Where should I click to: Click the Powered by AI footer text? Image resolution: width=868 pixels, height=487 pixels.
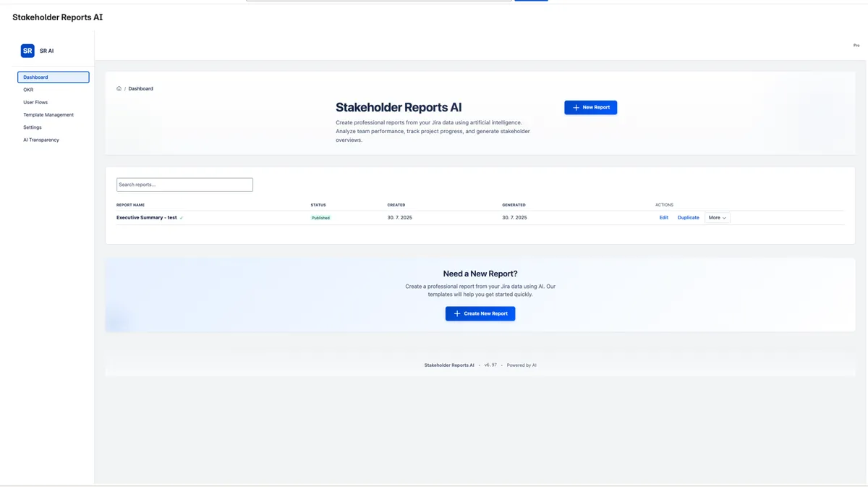(522, 365)
